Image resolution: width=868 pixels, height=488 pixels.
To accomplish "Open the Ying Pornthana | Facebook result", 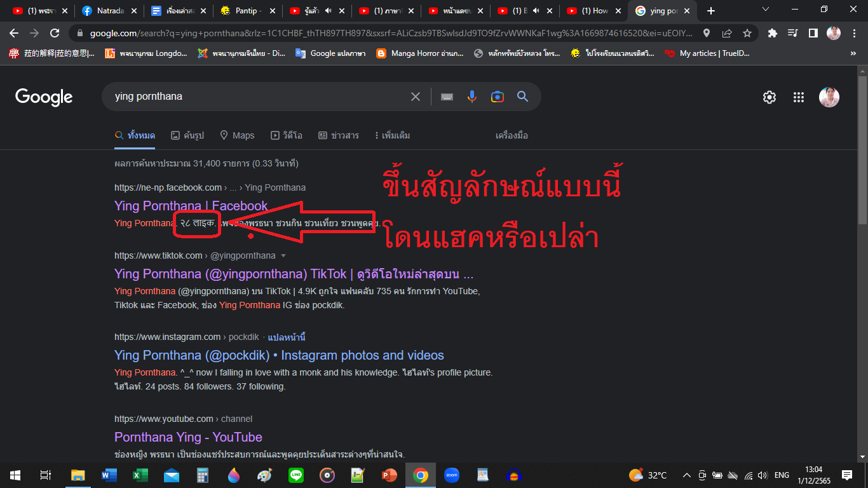I will coord(191,206).
